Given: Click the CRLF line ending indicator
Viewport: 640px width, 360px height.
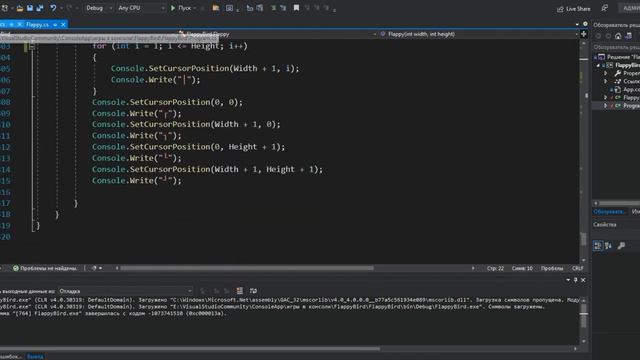Looking at the screenshot, I should click(x=578, y=268).
